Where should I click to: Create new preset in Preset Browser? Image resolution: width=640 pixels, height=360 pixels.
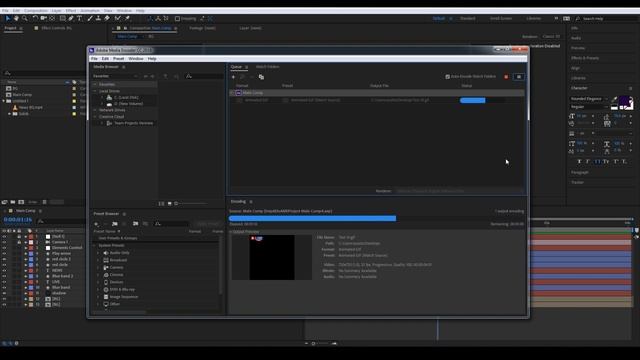coord(96,224)
